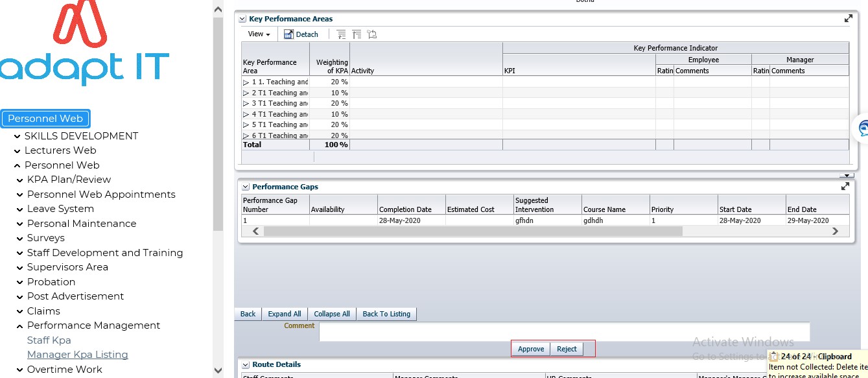Open the View dropdown menu
868x378 pixels.
pos(259,34)
